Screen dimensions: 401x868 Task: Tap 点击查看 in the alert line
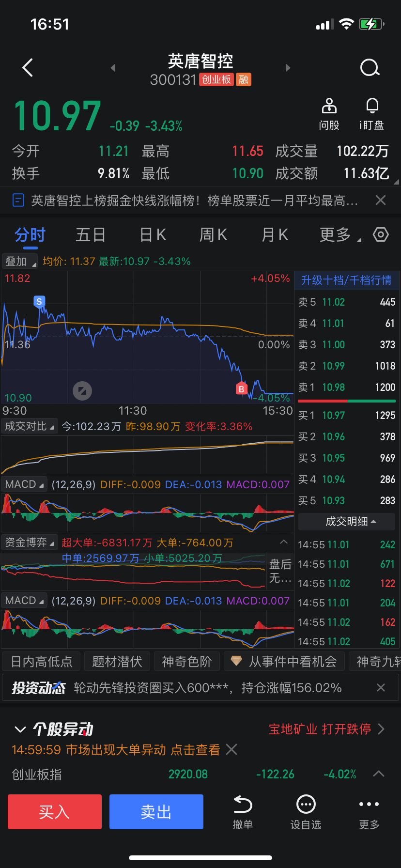[195, 750]
